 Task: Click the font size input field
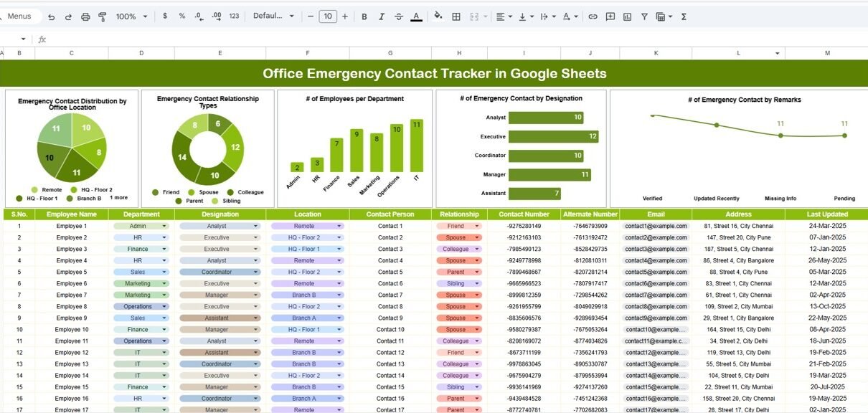tap(328, 16)
